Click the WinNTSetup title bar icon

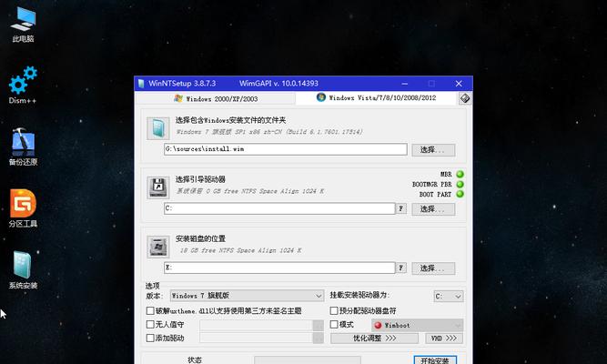point(141,83)
